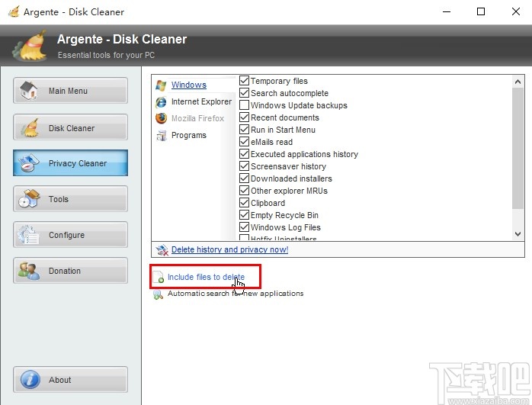Close the Argente Disk Cleaner window
This screenshot has height=405, width=532.
click(516, 12)
